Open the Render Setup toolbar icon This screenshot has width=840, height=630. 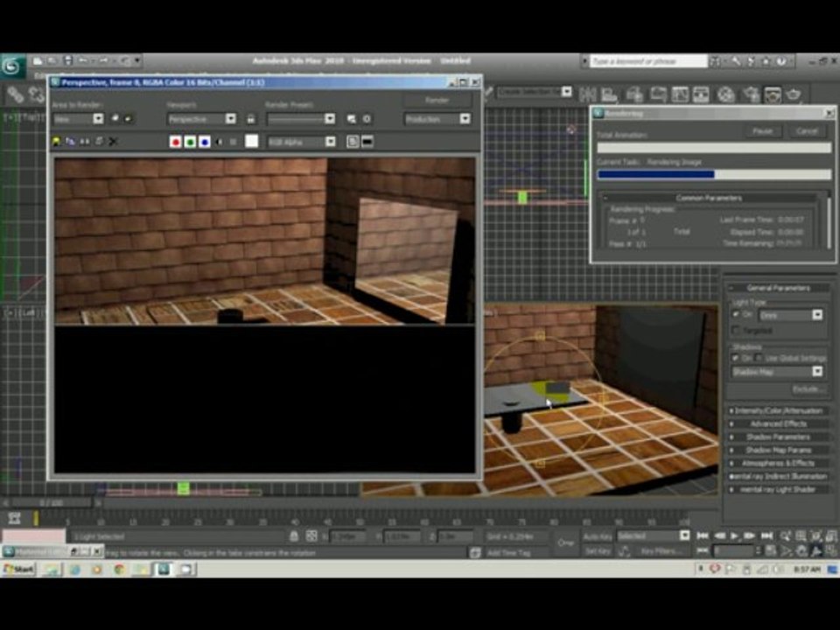pyautogui.click(x=751, y=94)
